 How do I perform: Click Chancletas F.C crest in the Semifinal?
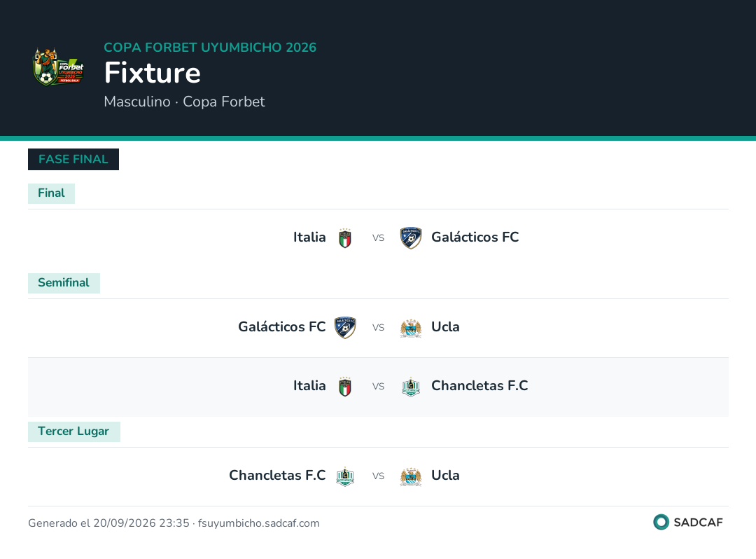411,387
